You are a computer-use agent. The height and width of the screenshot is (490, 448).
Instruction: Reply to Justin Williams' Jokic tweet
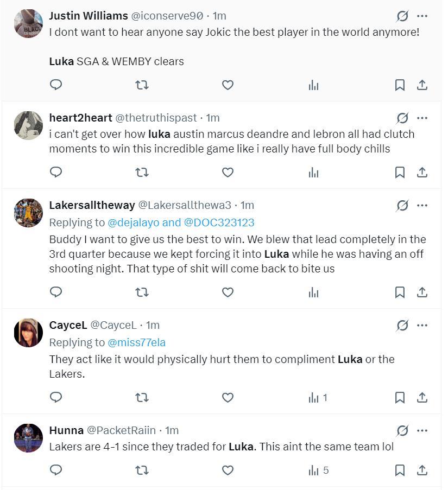(x=56, y=85)
